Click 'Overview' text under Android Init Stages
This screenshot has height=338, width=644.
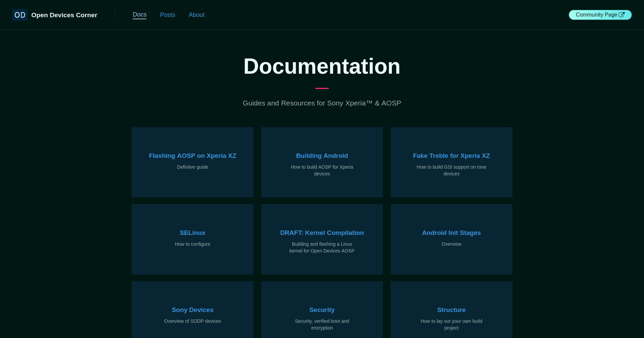[451, 244]
